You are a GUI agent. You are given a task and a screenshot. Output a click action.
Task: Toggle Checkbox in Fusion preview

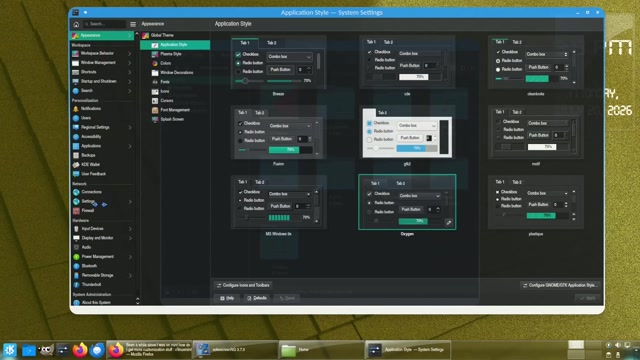pyautogui.click(x=240, y=123)
